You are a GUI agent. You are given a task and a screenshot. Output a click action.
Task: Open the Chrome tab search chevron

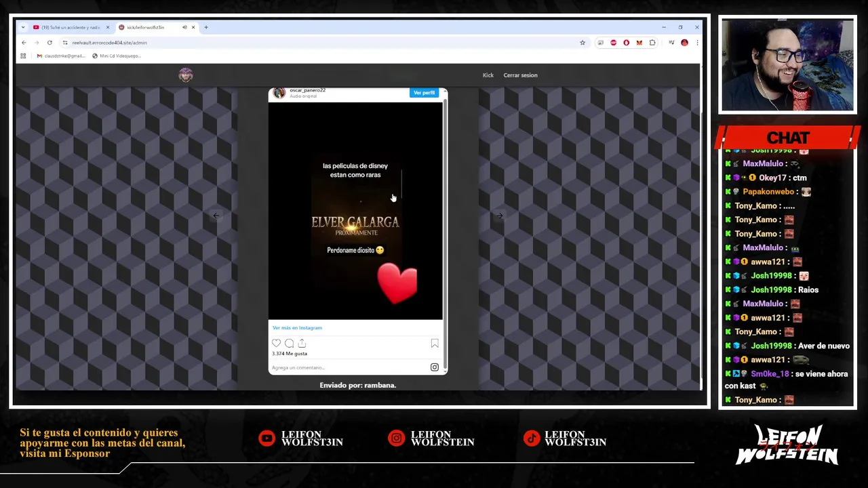click(x=23, y=27)
